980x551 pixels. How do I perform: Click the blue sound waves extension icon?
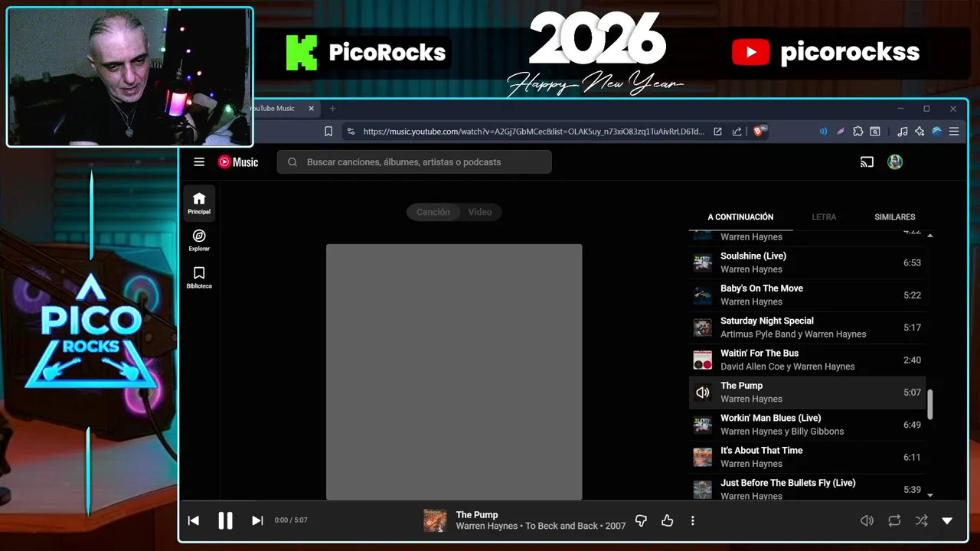coord(823,132)
